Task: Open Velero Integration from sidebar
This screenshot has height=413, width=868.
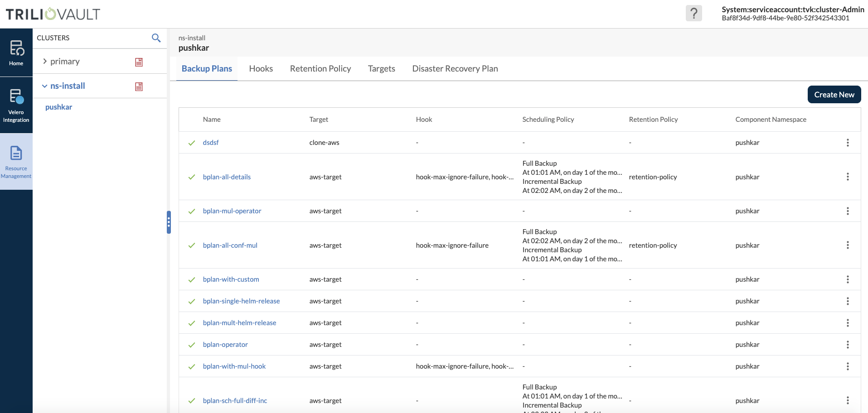Action: (16, 105)
